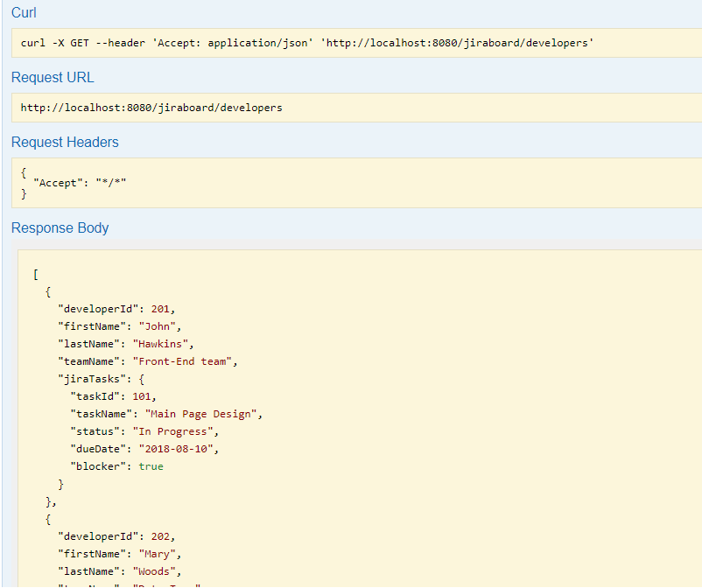Click the Request Headers heading
The width and height of the screenshot is (702, 588).
pos(65,143)
